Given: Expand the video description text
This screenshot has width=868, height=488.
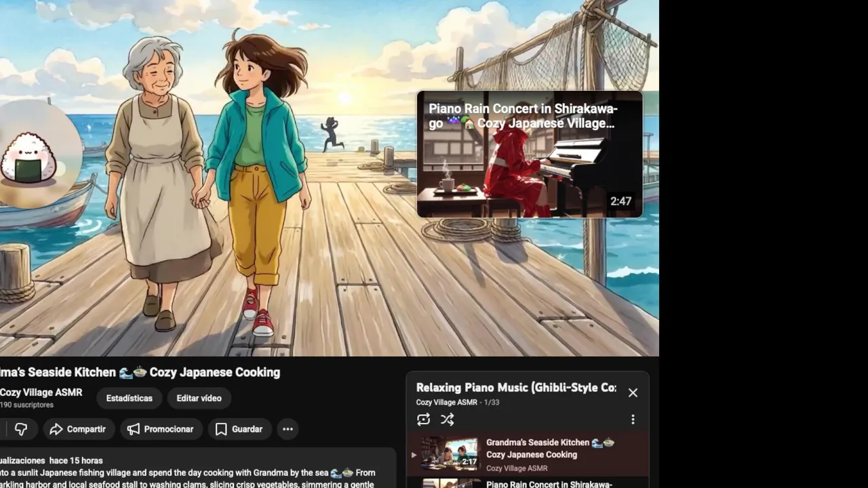Looking at the screenshot, I should click(197, 468).
